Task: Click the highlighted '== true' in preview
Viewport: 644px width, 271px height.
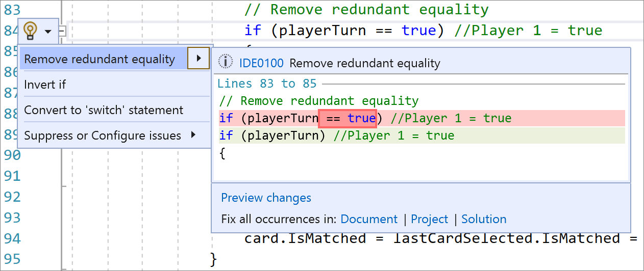Action: coord(348,119)
